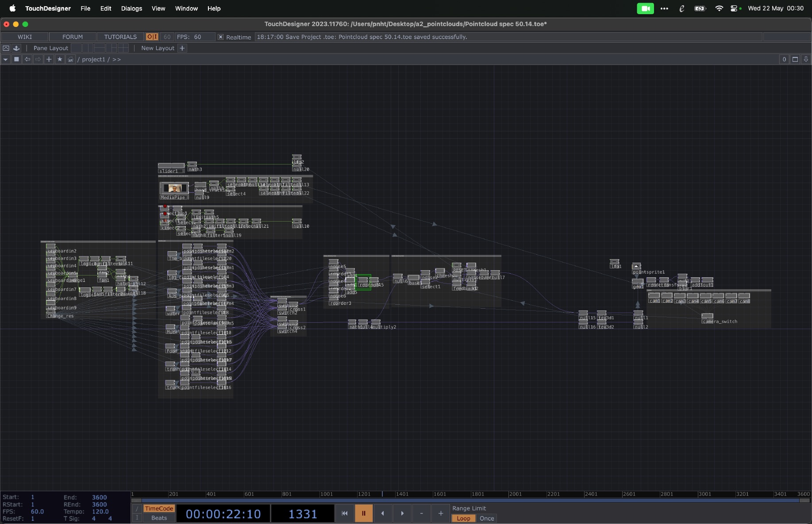Open the View menu
This screenshot has width=812, height=524.
(x=158, y=8)
